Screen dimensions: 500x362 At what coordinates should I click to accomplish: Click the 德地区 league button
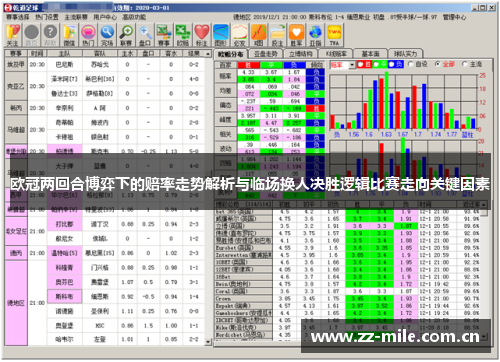[x=16, y=303]
